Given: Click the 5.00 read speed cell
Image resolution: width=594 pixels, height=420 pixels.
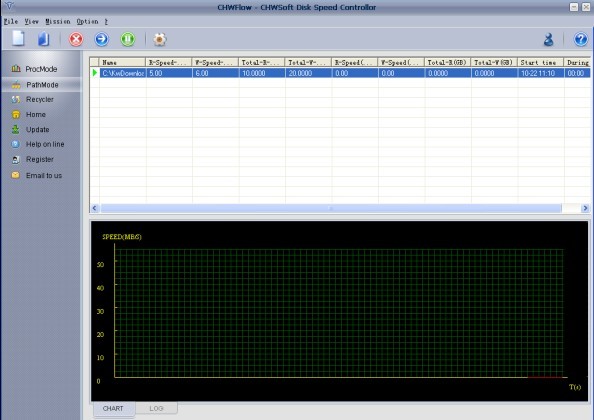Looking at the screenshot, I should 169,73.
